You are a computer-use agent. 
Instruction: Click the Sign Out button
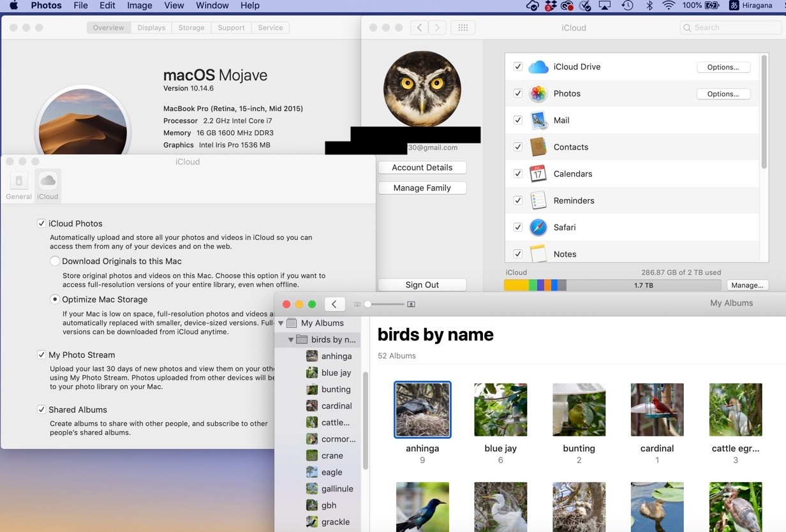(x=422, y=285)
